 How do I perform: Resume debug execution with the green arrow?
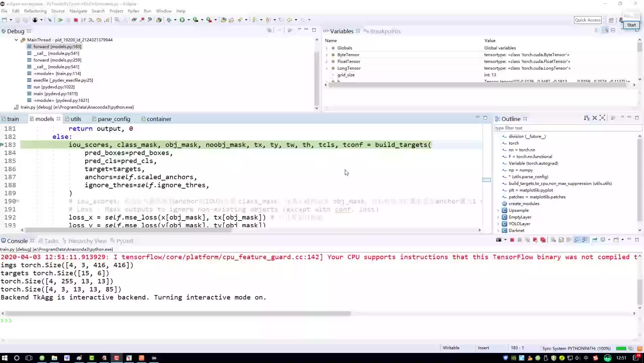click(x=60, y=20)
